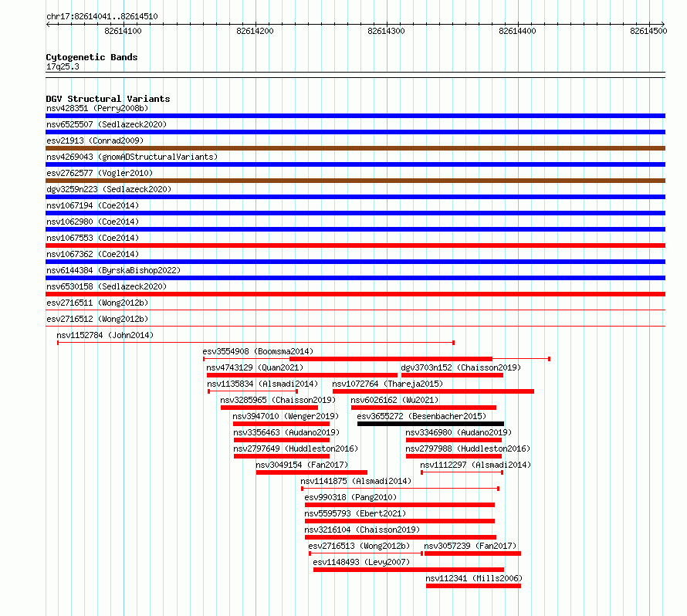Click esv2762577 (Vogler2010) label
Screen dimensions: 687x616
click(100, 173)
